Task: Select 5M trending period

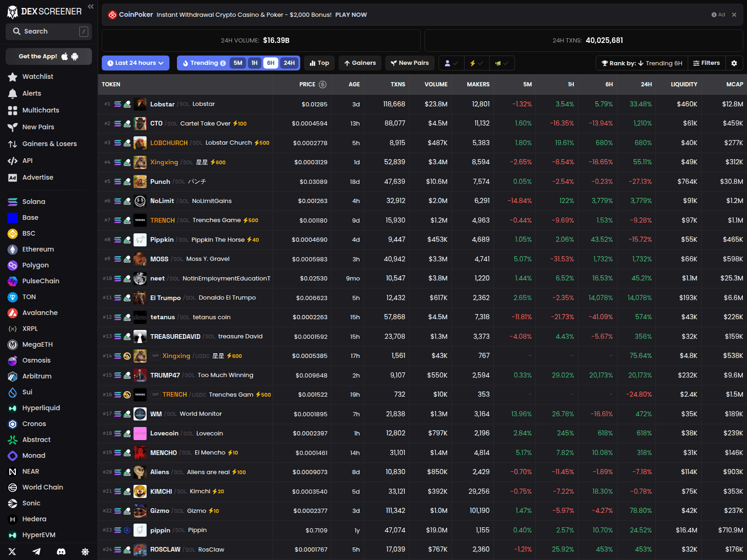Action: click(x=238, y=63)
